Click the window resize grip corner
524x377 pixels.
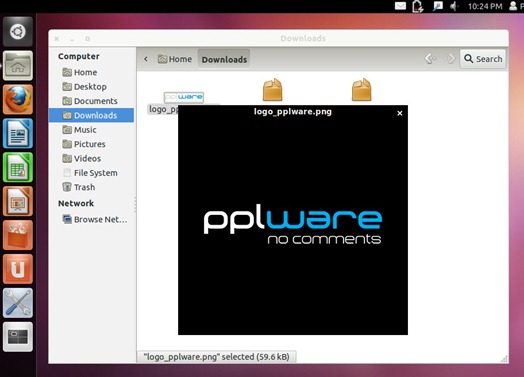(x=504, y=359)
